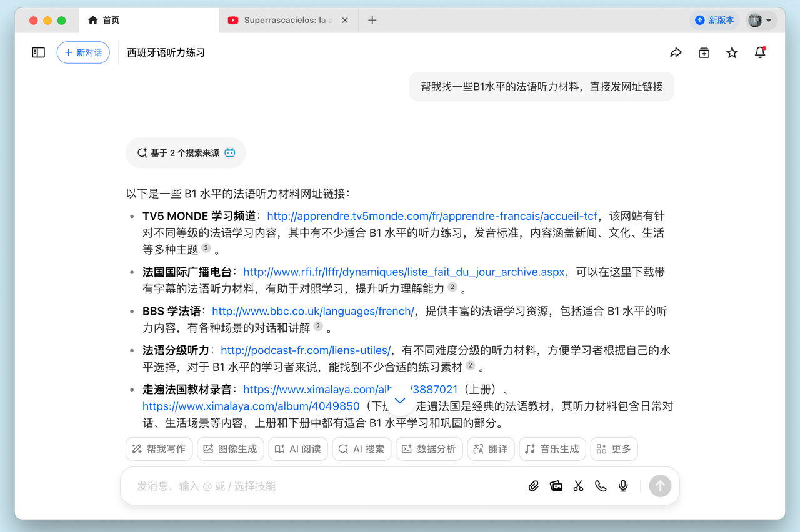Open a new browser tab with plus

372,21
